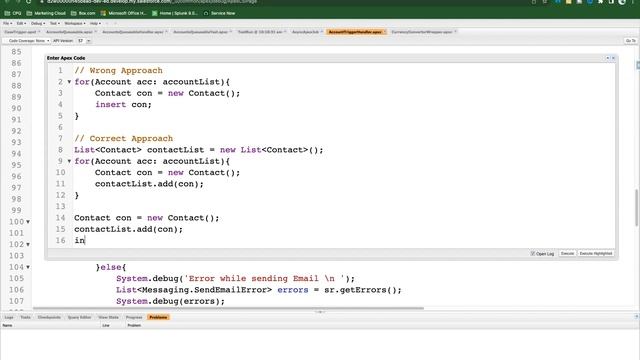Open the Test menu

click(x=54, y=23)
